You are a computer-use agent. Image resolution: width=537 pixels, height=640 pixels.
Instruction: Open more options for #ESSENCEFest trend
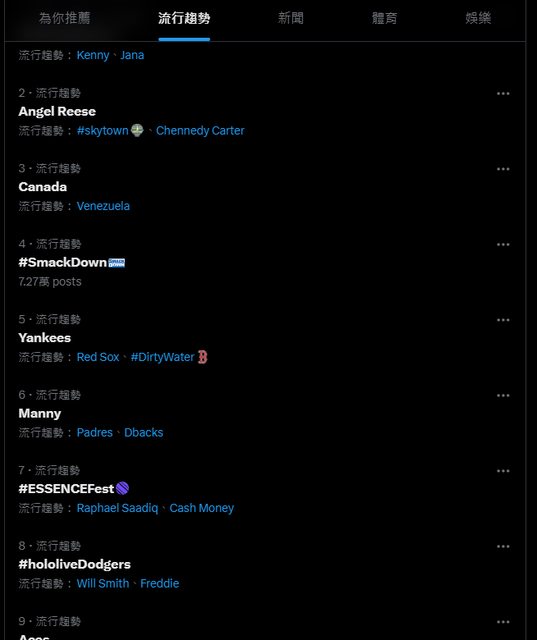(x=503, y=471)
